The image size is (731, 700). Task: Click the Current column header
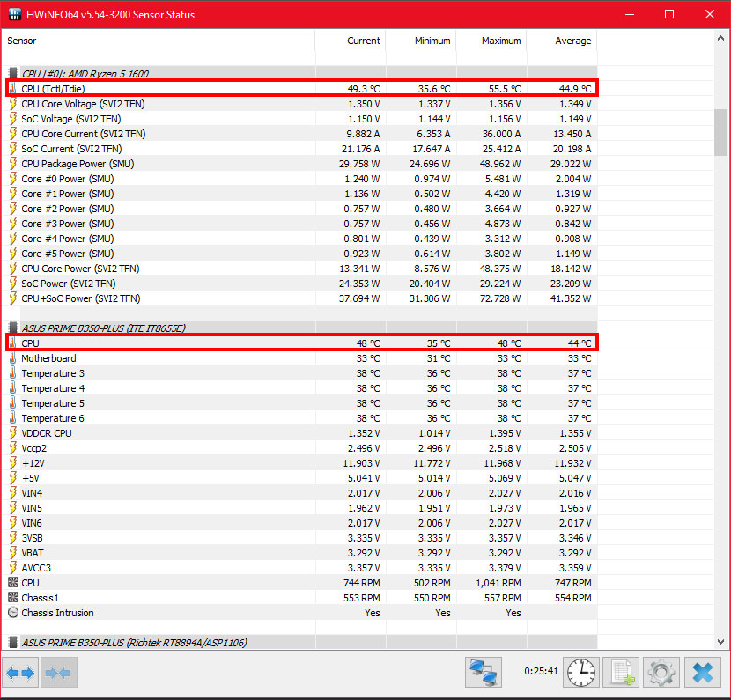click(x=364, y=41)
